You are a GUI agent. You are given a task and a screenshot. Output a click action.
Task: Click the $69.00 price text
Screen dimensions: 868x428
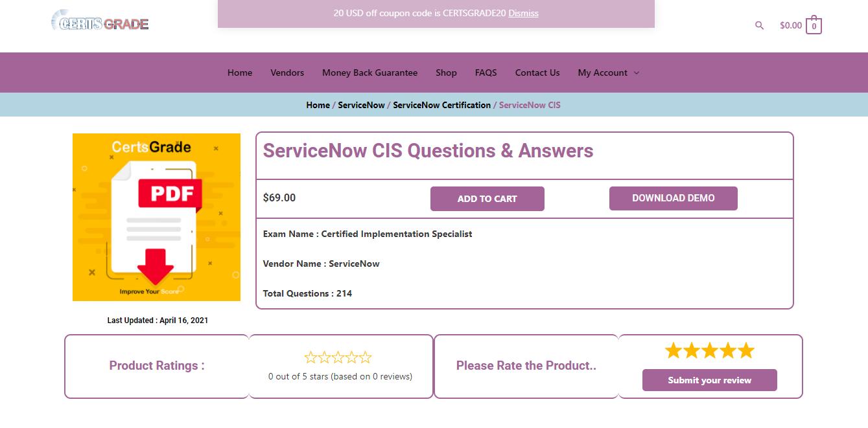coord(279,197)
